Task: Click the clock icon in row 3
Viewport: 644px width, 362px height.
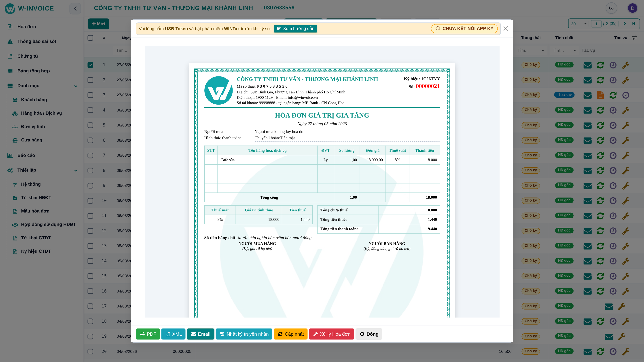Action: click(625, 95)
